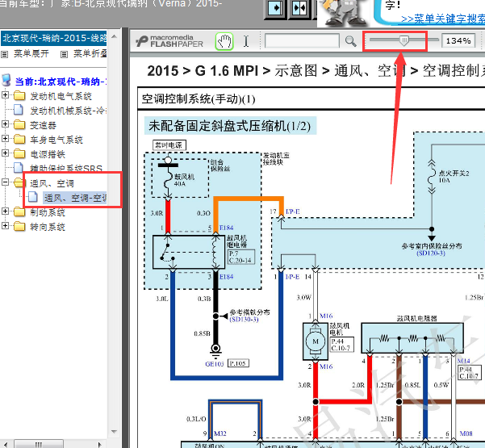Click the 菜单展开 list icon
The image size is (485, 448).
coord(5,55)
